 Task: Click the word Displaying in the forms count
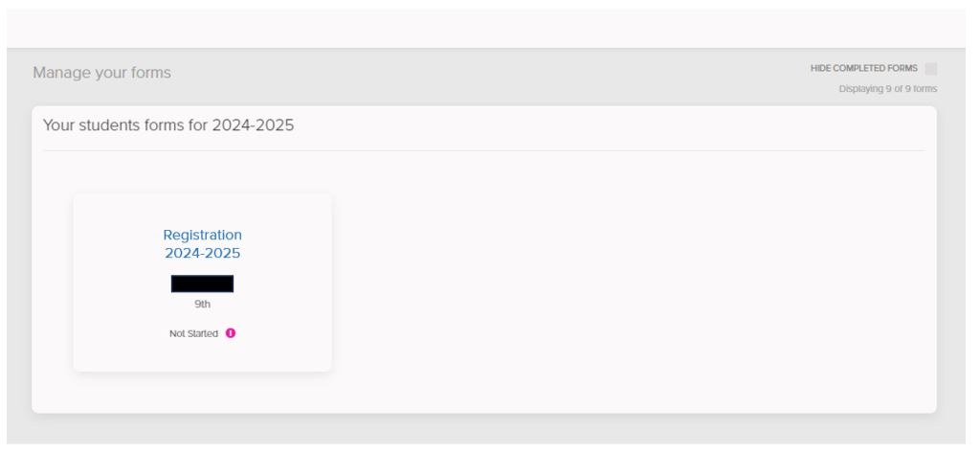[x=861, y=89]
